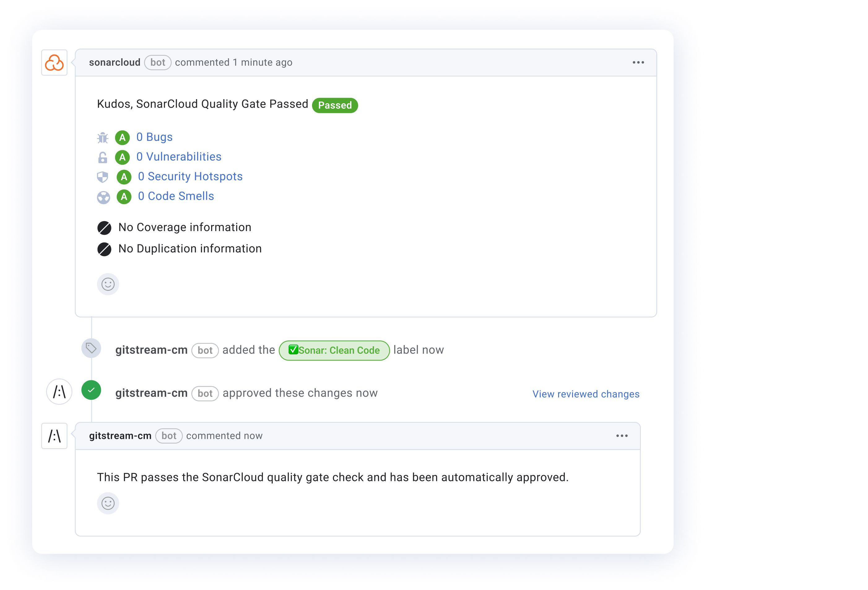Click the green Passed badge

[335, 105]
